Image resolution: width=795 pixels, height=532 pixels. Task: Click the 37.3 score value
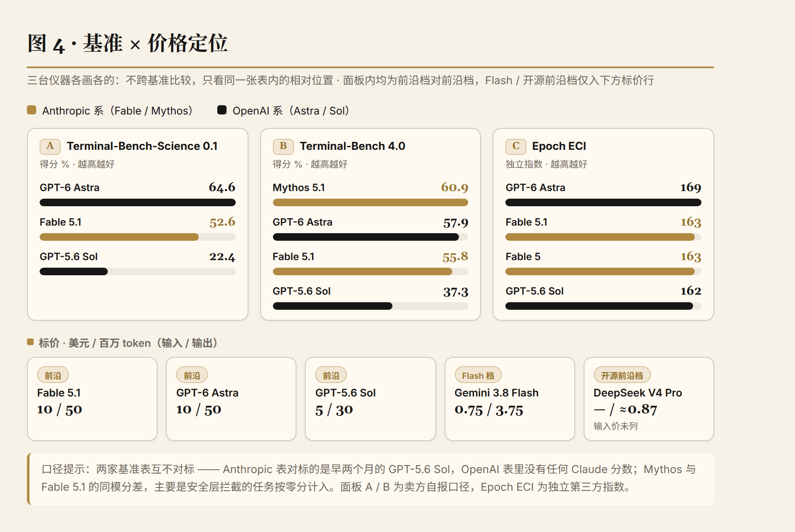456,292
